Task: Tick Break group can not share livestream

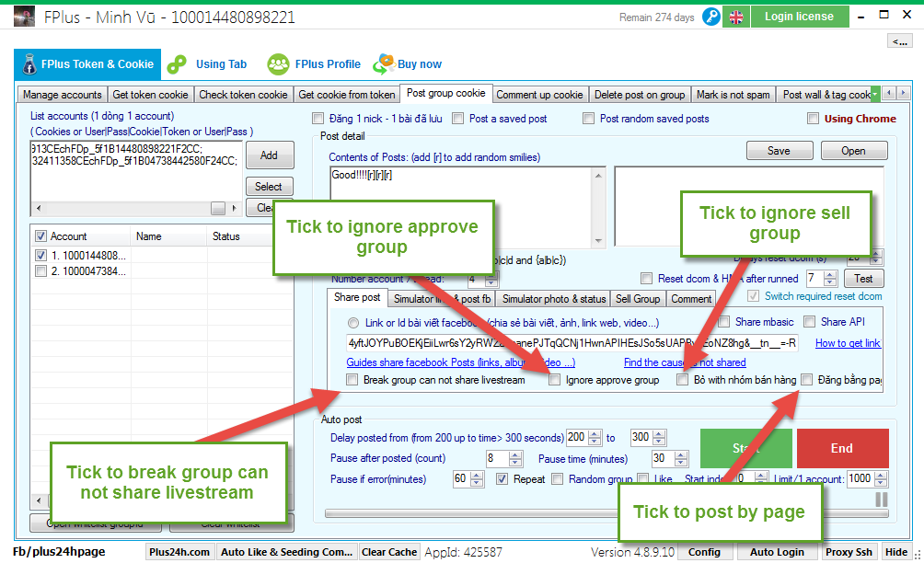Action: [352, 380]
